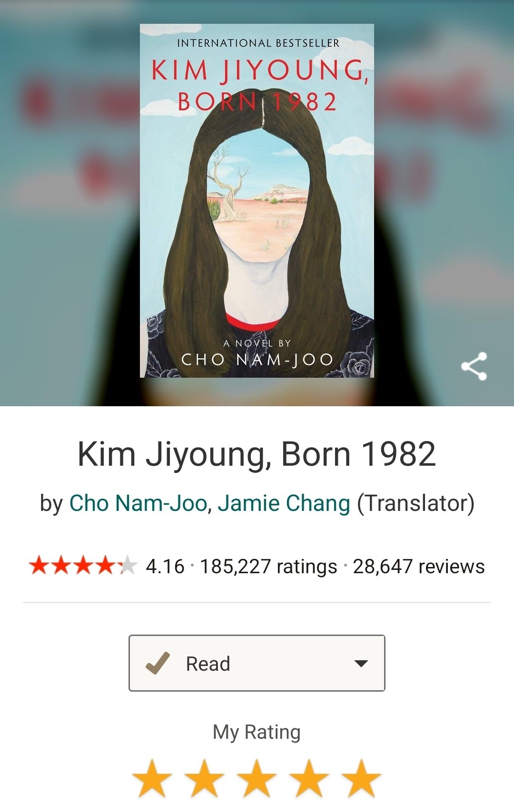Viewport: 514px width, 812px height.
Task: Open the book cover image
Action: pos(257,201)
